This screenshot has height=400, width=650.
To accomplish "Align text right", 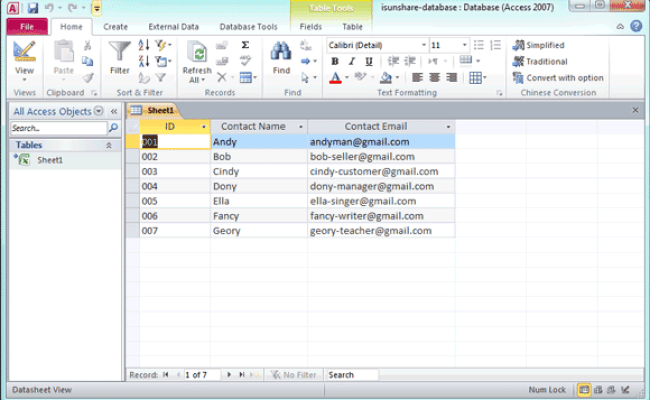I will tap(451, 78).
